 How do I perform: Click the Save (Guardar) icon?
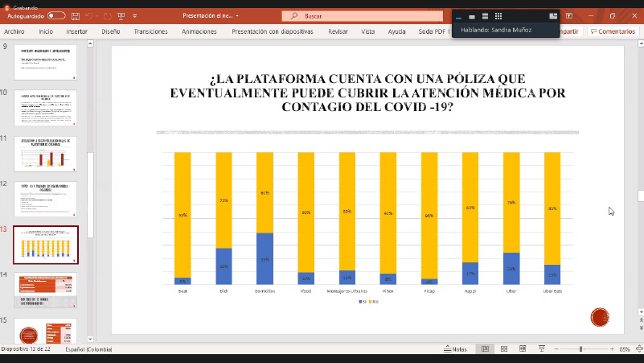point(75,16)
